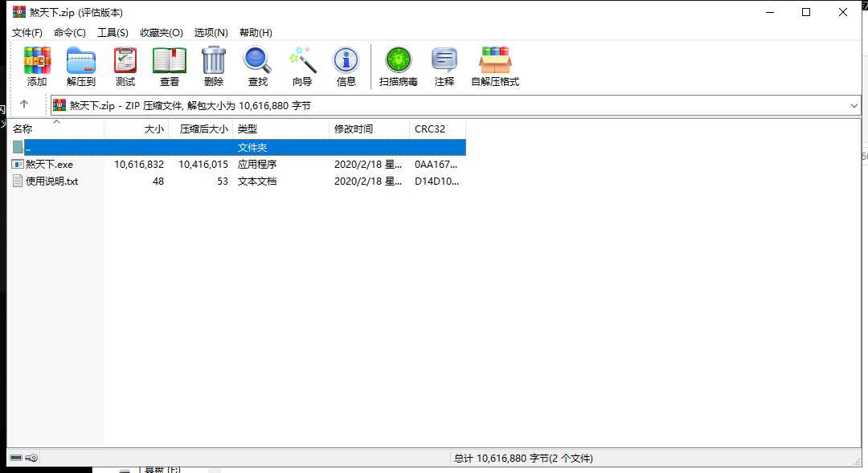
Task: Minimize the WinRAR window
Action: point(769,12)
